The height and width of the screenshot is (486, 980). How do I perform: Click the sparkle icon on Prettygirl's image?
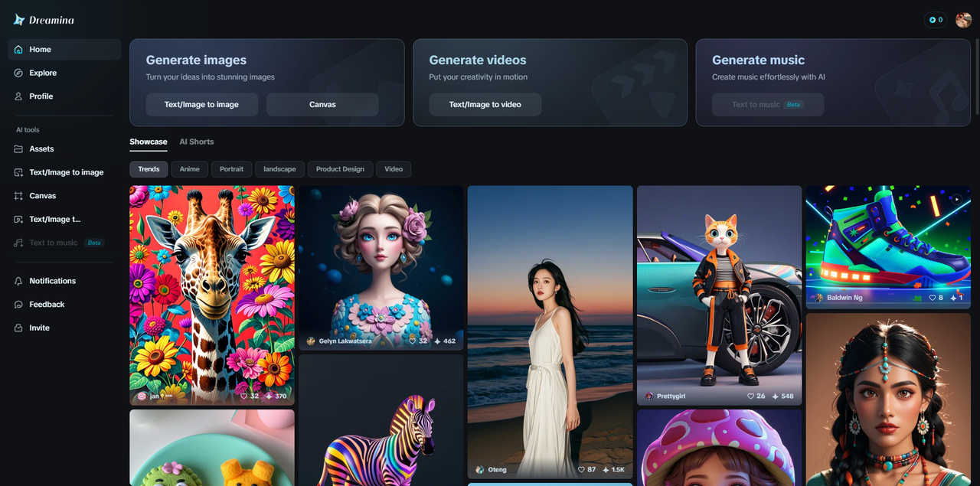775,396
